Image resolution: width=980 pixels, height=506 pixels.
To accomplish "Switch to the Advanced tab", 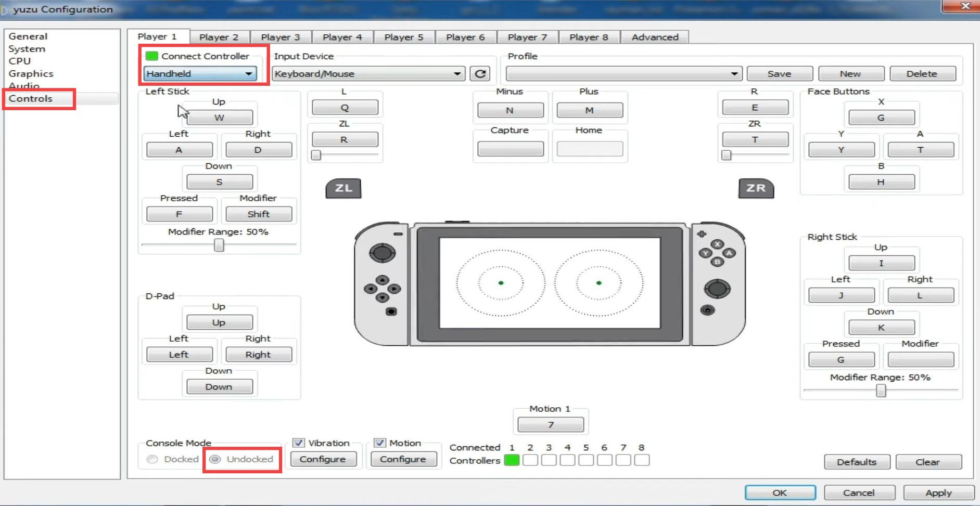I will click(655, 37).
